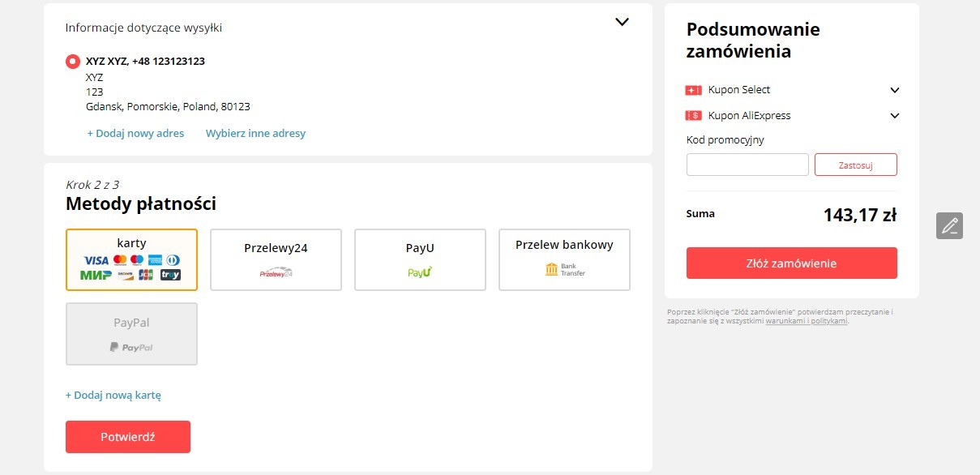Click the Przelewy24 logo icon
The width and height of the screenshot is (980, 475).
276,273
